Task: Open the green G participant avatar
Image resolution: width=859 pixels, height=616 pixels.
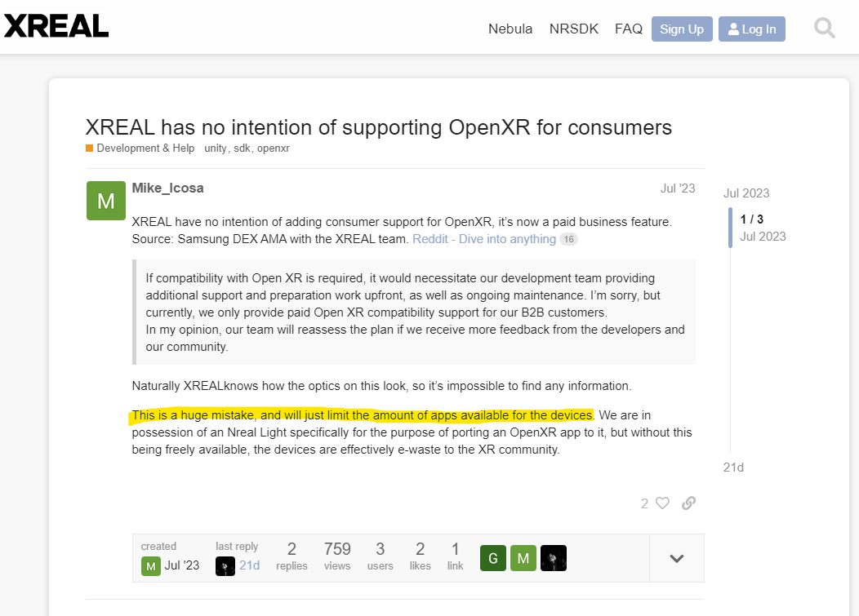Action: (x=493, y=558)
